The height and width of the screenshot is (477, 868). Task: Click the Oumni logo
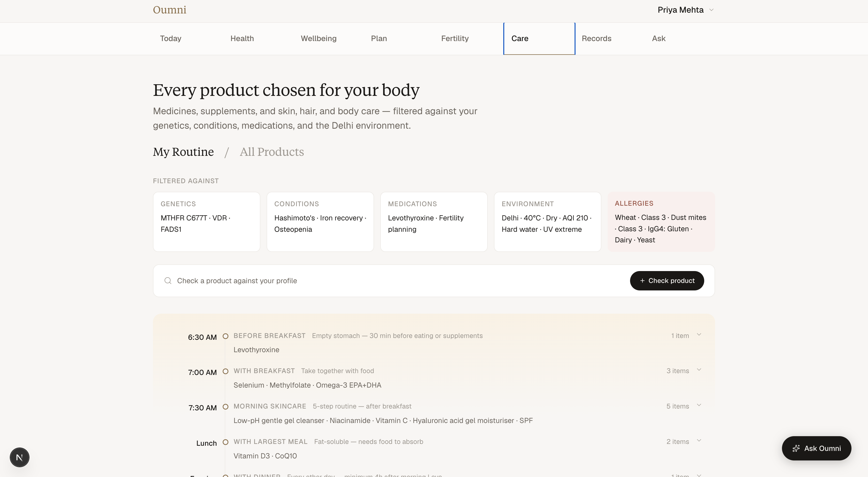pyautogui.click(x=169, y=10)
